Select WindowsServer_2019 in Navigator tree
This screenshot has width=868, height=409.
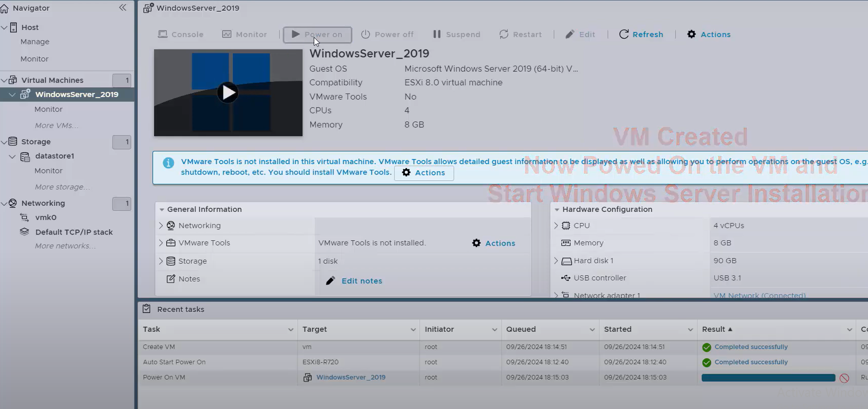click(x=77, y=95)
